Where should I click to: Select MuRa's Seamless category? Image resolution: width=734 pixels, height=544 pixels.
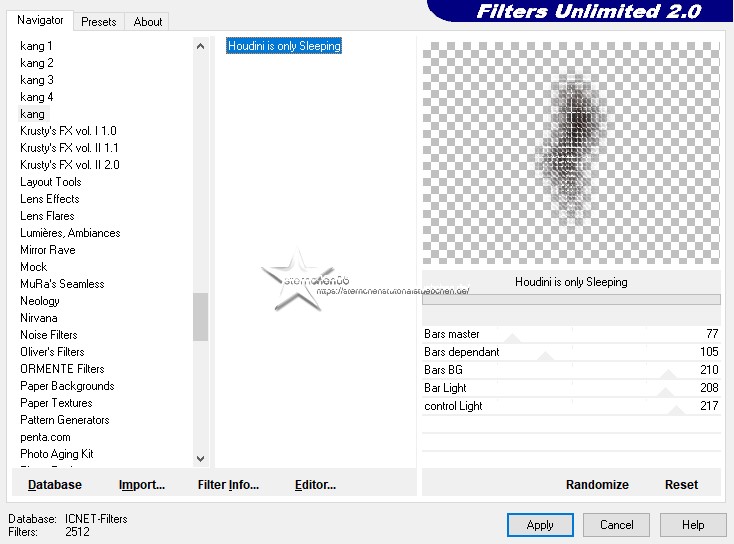point(62,284)
